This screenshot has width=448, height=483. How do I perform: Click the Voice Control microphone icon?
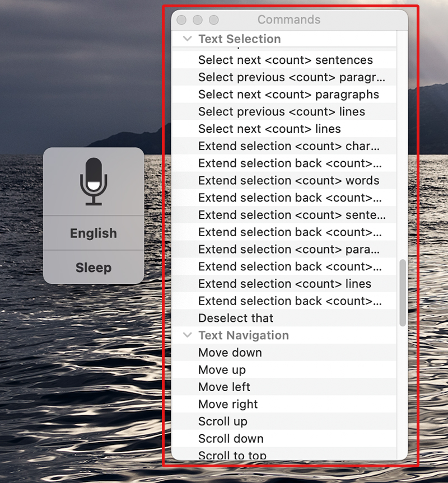point(94,181)
